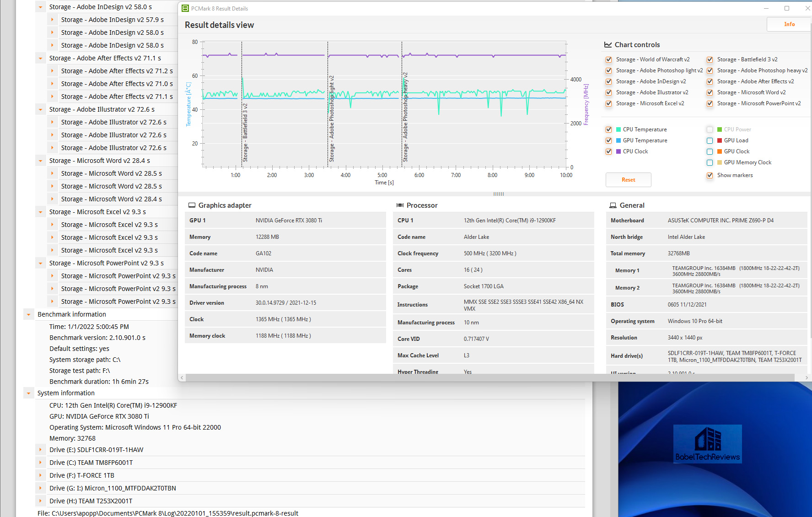Image resolution: width=812 pixels, height=517 pixels.
Task: Click the General section computer icon
Action: tap(613, 205)
